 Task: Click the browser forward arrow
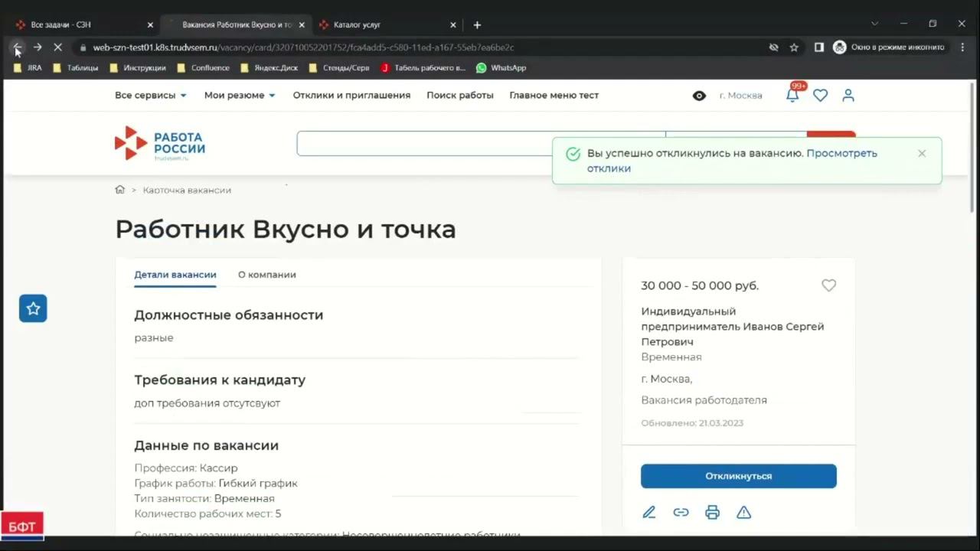pos(38,47)
